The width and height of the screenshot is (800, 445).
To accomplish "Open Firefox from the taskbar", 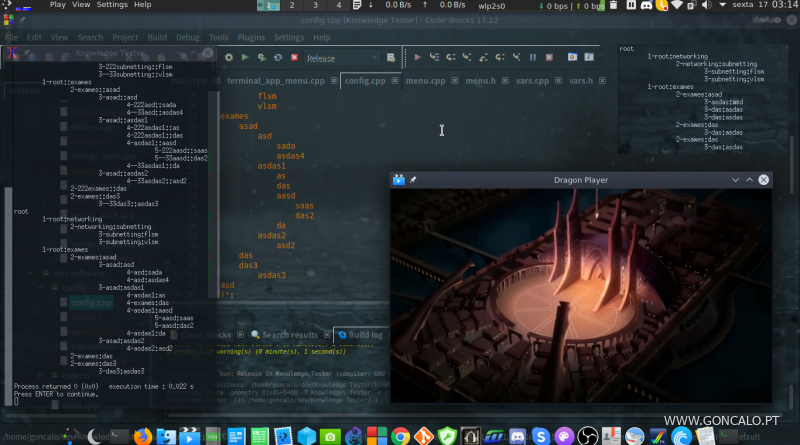I will pyautogui.click(x=143, y=436).
